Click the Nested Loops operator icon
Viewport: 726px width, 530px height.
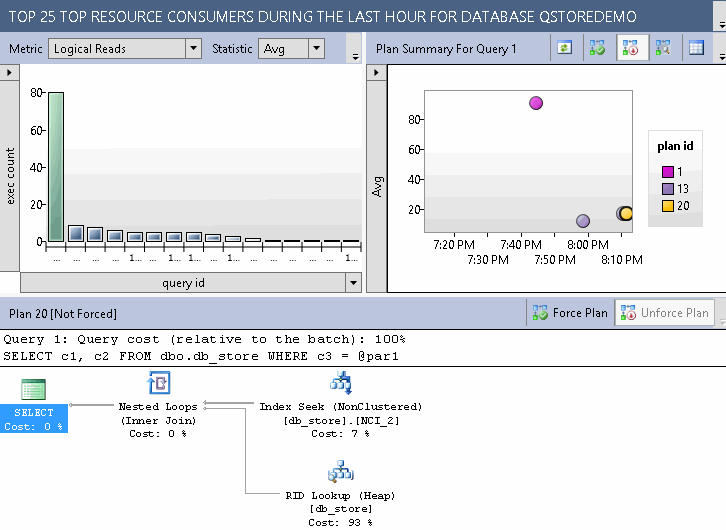point(158,383)
